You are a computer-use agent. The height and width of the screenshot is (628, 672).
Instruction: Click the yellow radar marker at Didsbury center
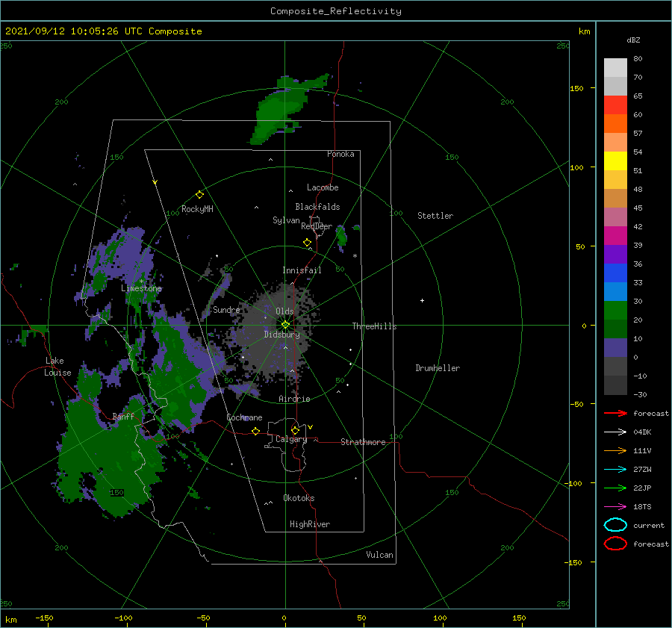(x=285, y=325)
